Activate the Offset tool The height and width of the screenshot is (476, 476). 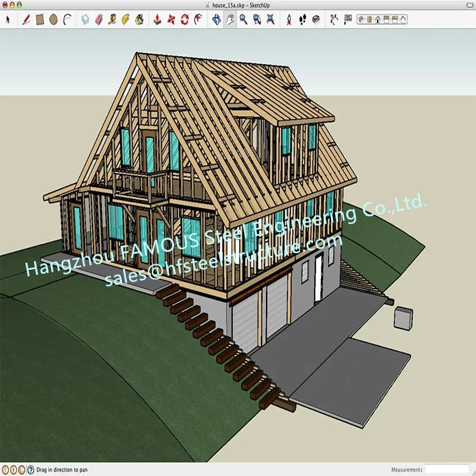[x=198, y=20]
